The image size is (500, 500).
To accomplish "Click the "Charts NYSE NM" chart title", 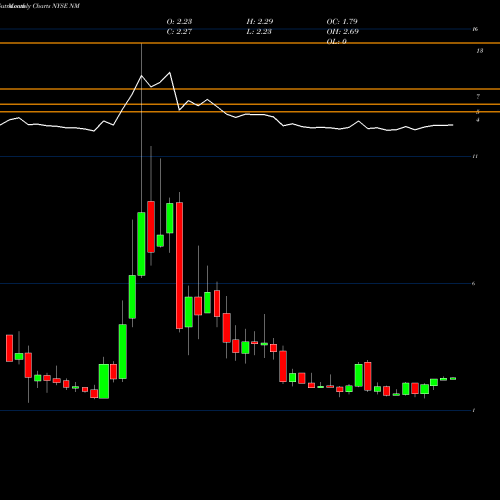I will [x=56, y=6].
